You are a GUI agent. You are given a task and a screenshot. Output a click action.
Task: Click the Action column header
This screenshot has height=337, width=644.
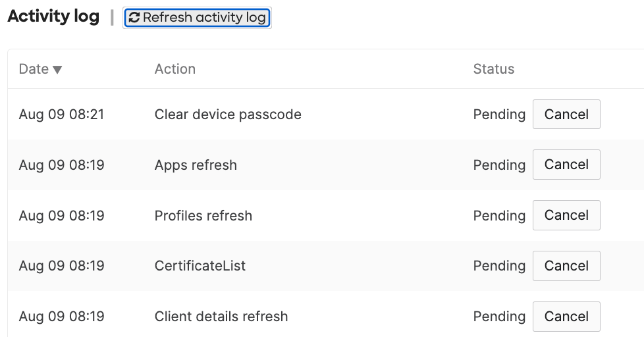coord(174,69)
